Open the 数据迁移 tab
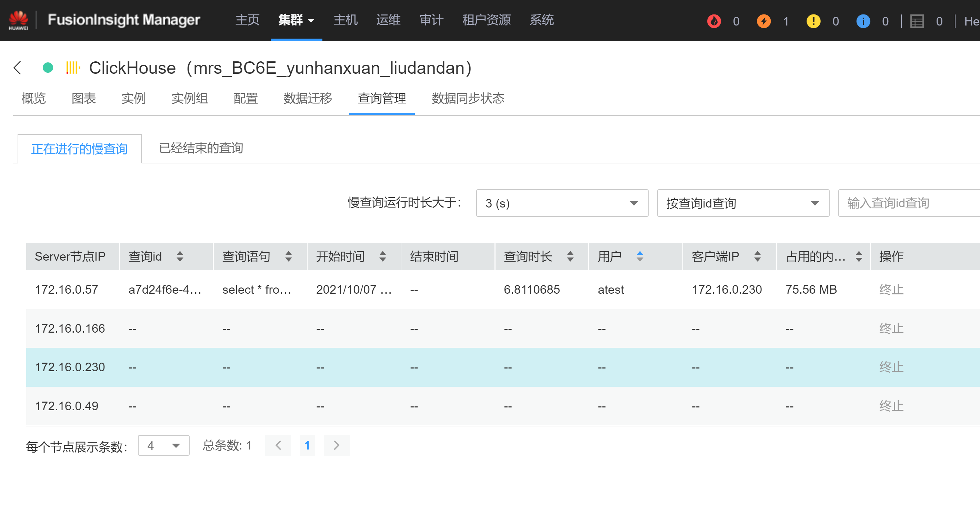The width and height of the screenshot is (980, 505). 307,99
